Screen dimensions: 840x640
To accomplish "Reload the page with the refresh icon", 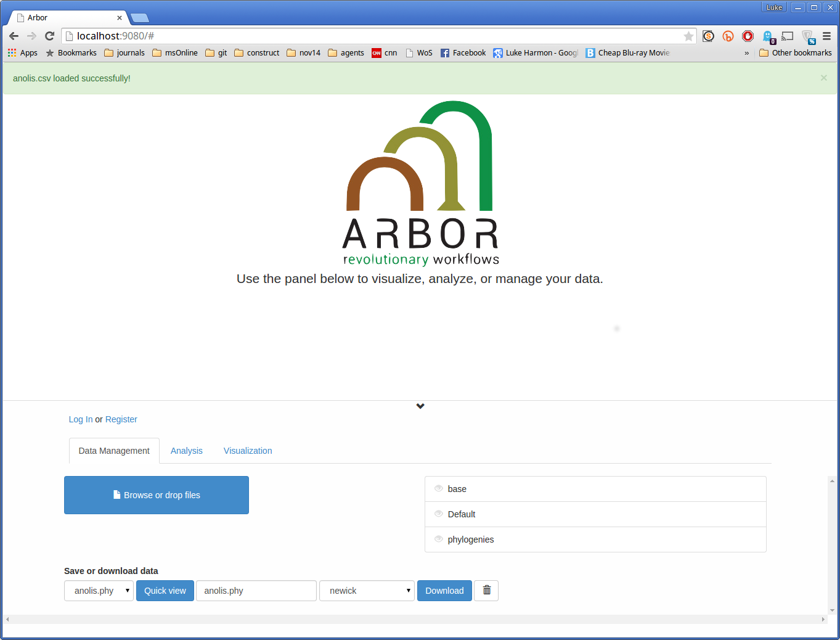I will 50,36.
